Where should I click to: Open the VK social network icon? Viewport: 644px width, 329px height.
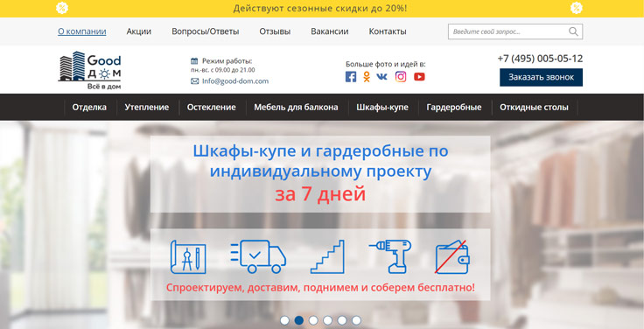[x=382, y=77]
